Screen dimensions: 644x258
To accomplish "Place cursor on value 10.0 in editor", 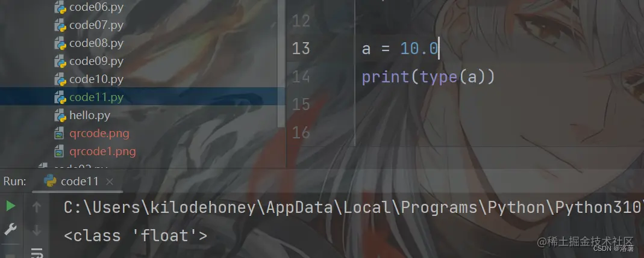I will [x=419, y=49].
